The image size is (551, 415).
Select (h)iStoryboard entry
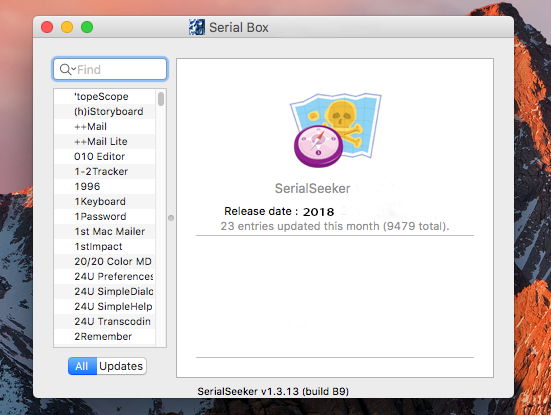pos(105,111)
